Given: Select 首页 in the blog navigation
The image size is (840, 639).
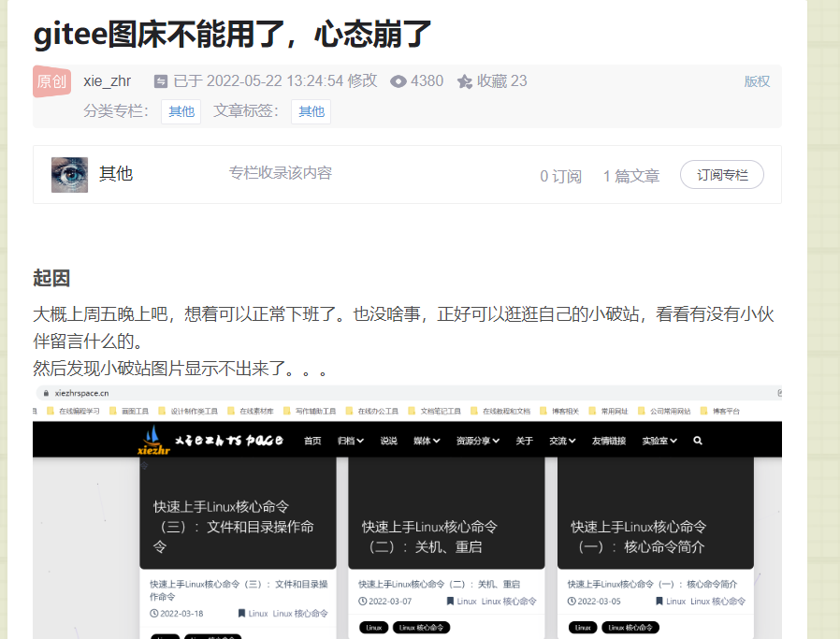Looking at the screenshot, I should 312,441.
